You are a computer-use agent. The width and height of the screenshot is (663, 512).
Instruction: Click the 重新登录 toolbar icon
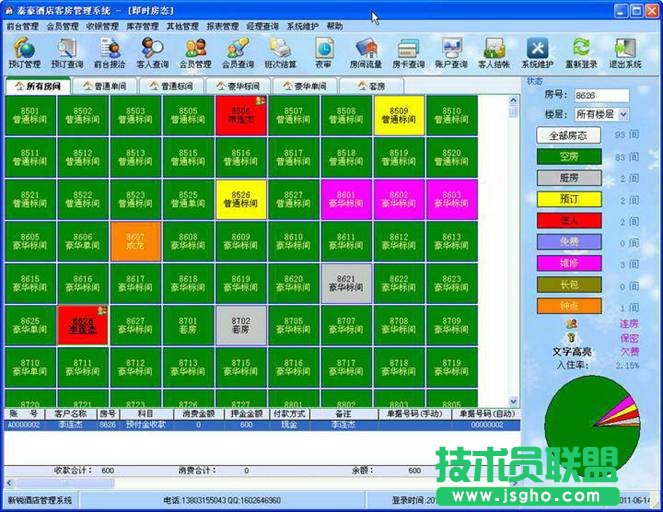(x=581, y=52)
